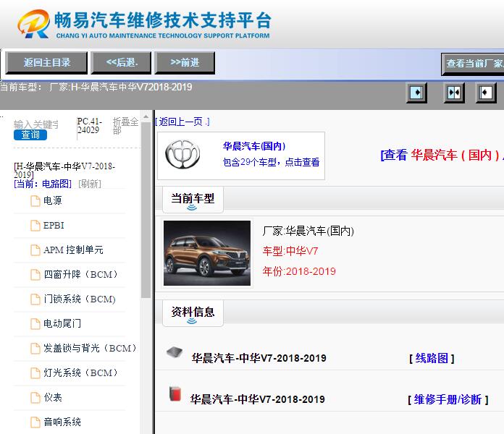Select 发盖锁与背光（BCM） tree item
The image size is (504, 434).
point(91,349)
